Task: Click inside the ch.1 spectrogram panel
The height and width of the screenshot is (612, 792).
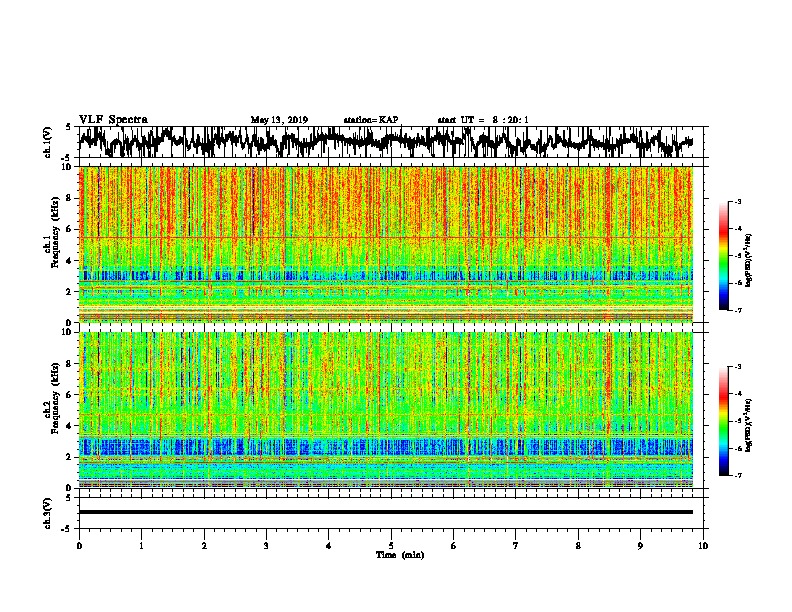Action: click(x=386, y=244)
